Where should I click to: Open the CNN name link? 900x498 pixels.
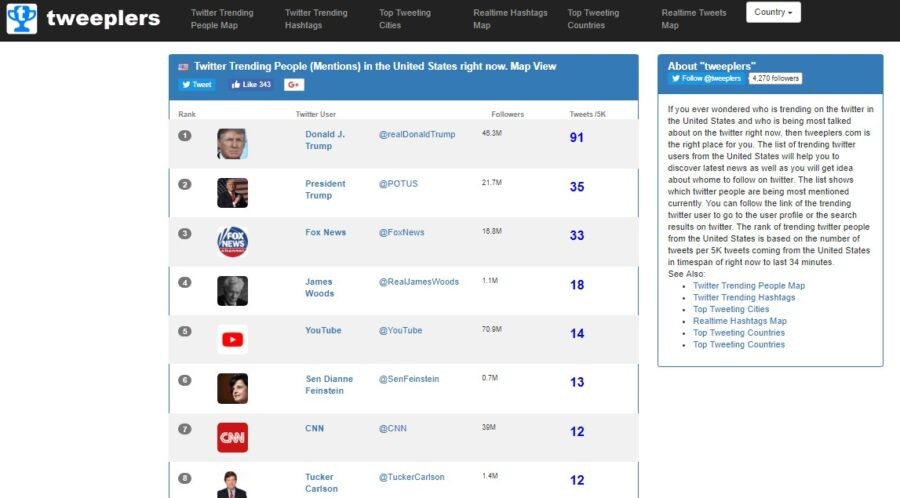[x=315, y=429]
